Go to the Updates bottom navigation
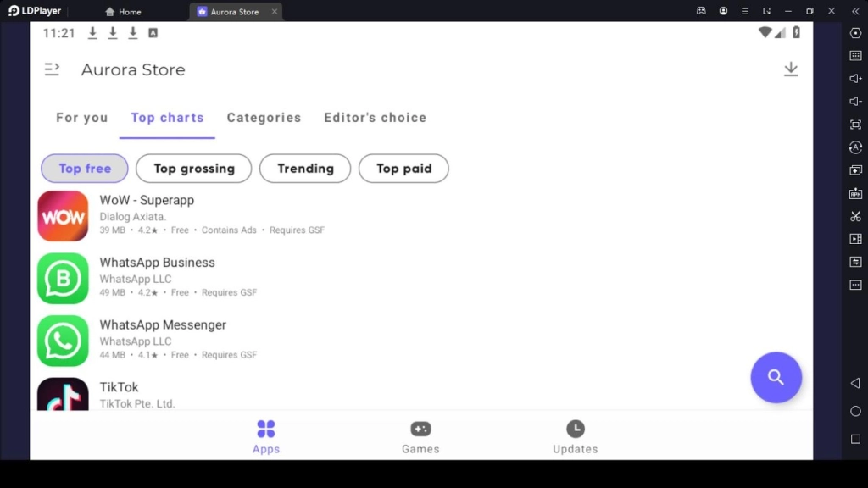The width and height of the screenshot is (868, 488). (575, 437)
